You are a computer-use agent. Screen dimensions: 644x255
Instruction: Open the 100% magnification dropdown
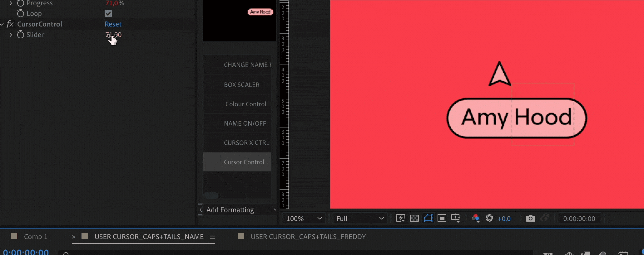point(304,219)
